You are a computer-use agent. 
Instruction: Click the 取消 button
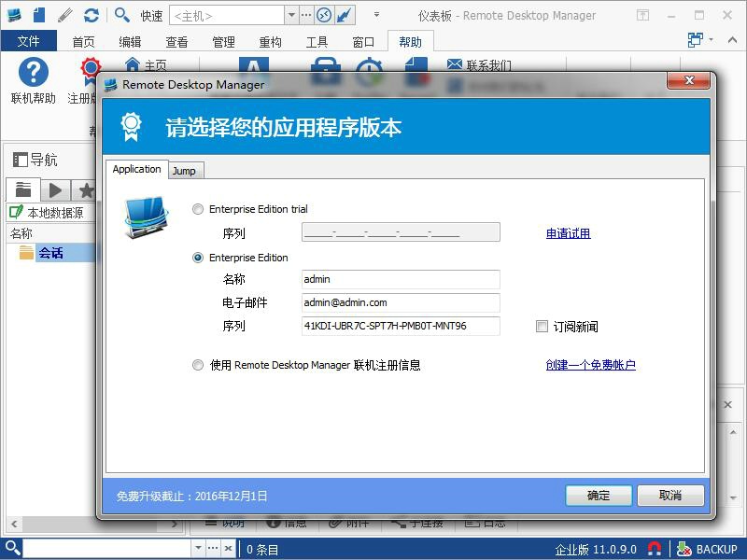(x=670, y=496)
